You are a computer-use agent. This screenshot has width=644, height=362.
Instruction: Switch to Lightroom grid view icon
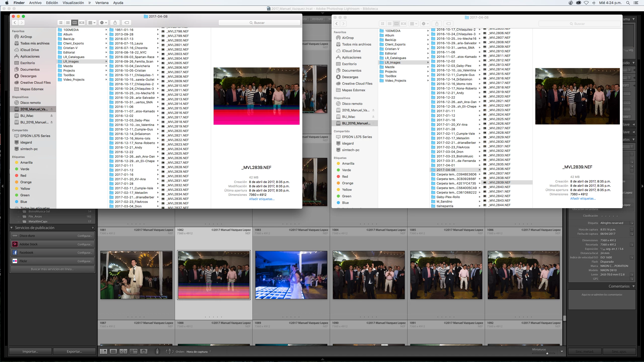(x=103, y=351)
